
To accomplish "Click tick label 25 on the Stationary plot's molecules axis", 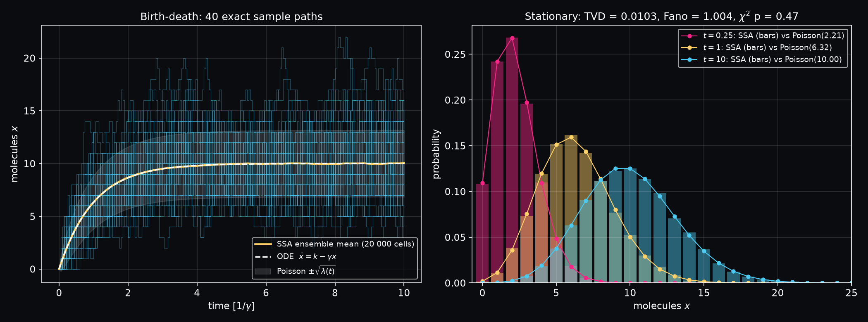I will [x=851, y=293].
